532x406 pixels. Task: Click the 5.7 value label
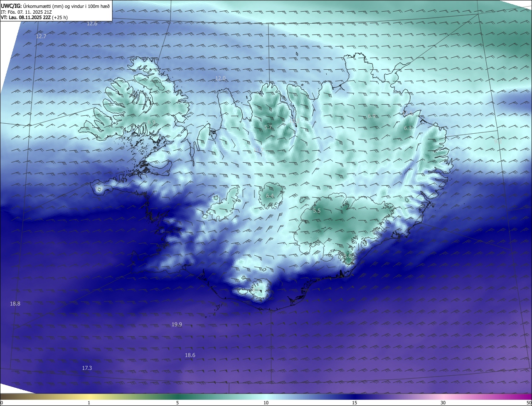tap(268, 127)
